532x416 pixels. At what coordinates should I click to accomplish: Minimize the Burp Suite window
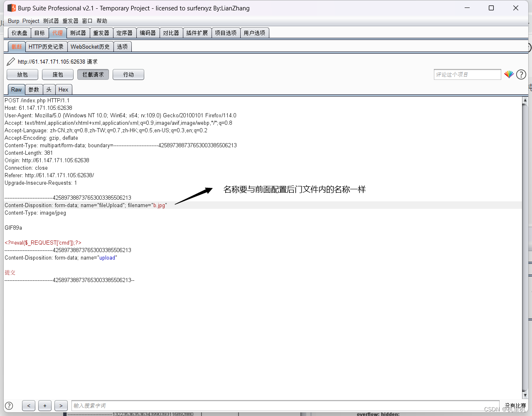(467, 8)
